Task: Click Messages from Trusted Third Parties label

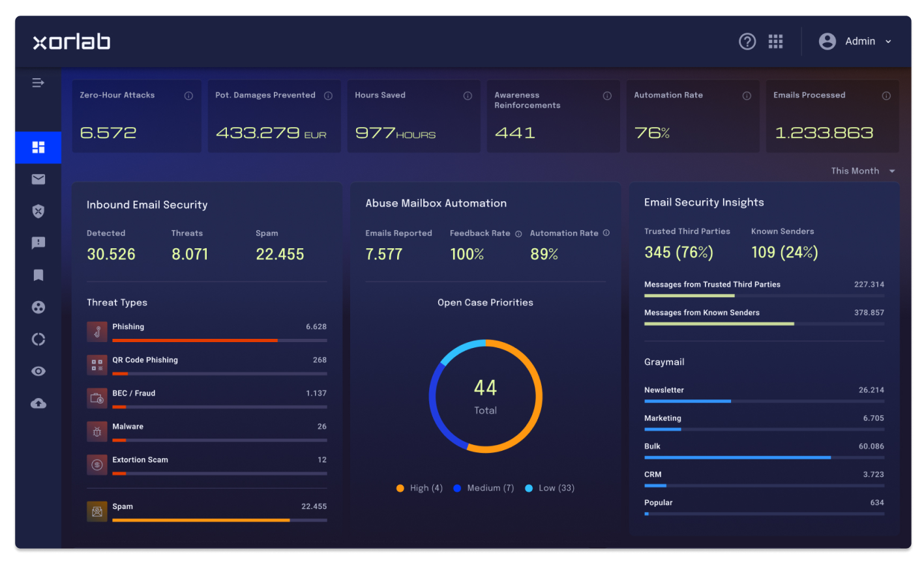Action: [x=712, y=285]
